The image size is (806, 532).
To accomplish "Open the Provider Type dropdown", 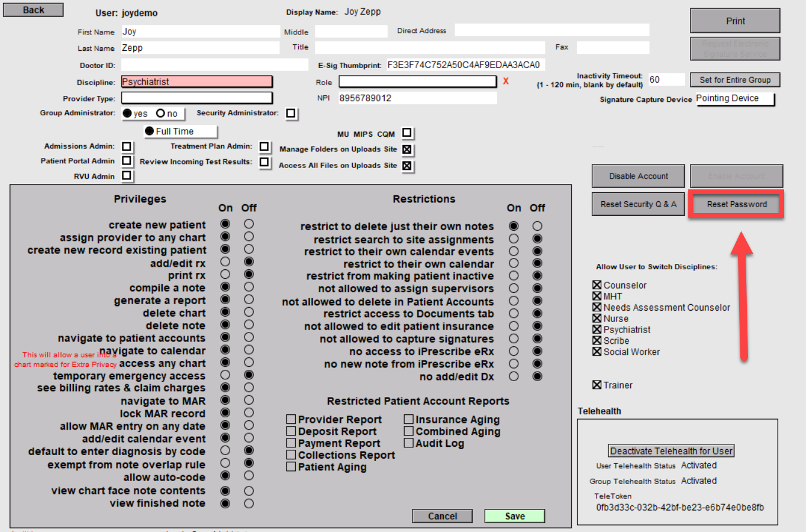I will click(x=196, y=98).
